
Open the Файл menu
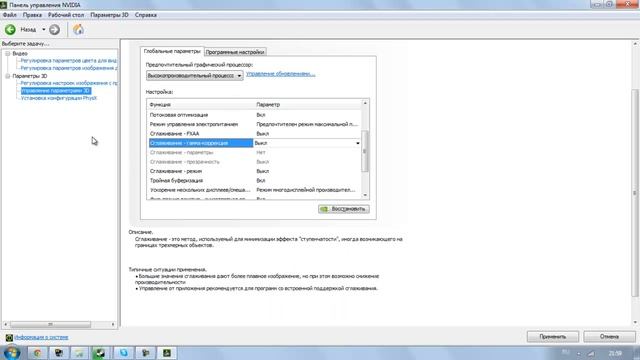coord(9,15)
